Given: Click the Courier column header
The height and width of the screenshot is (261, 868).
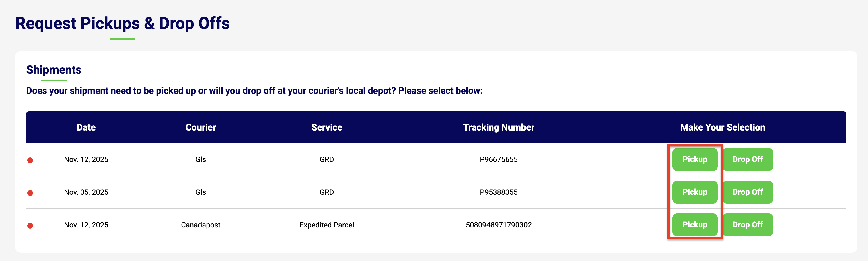Looking at the screenshot, I should [201, 127].
